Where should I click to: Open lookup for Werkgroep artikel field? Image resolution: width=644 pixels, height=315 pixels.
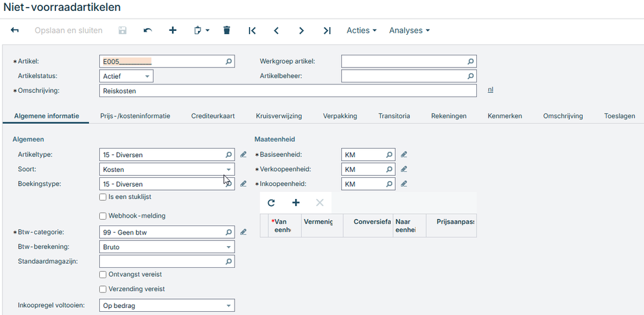tap(471, 62)
